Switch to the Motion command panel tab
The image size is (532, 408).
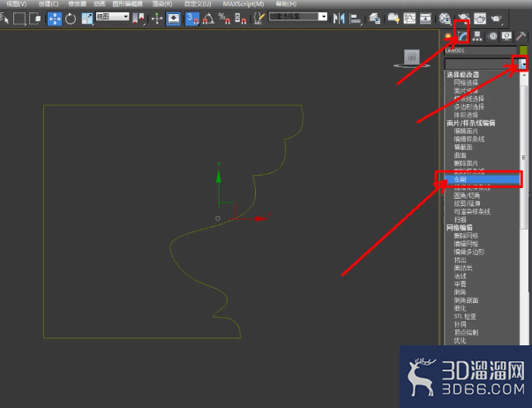(x=492, y=36)
